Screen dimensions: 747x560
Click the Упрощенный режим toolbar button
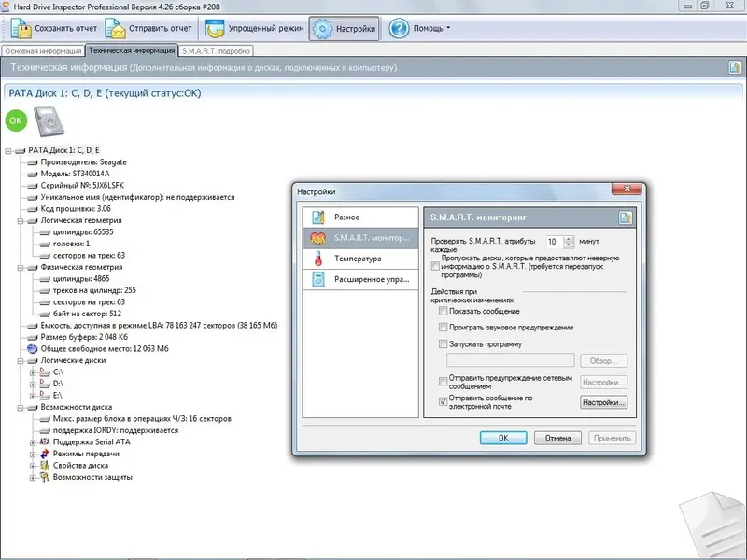pos(255,29)
